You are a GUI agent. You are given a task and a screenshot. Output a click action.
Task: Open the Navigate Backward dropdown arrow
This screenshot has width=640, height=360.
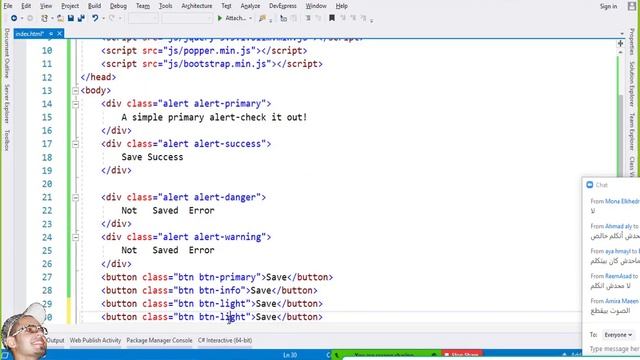(x=22, y=18)
